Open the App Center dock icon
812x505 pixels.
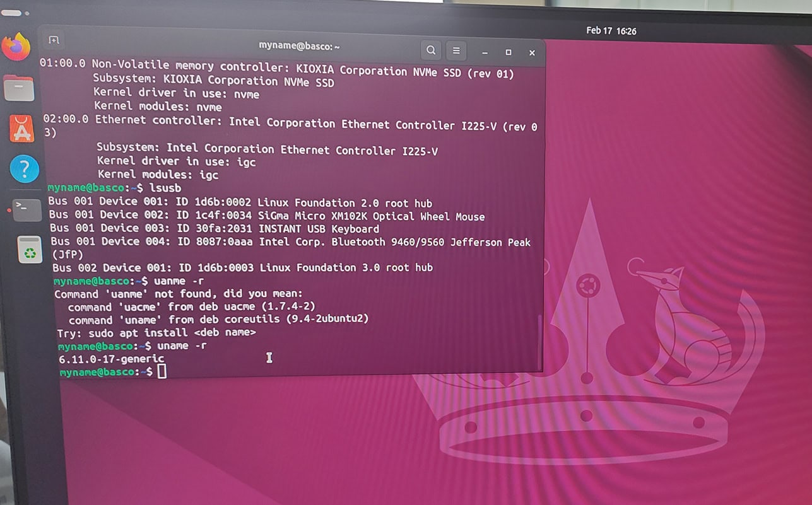click(22, 129)
